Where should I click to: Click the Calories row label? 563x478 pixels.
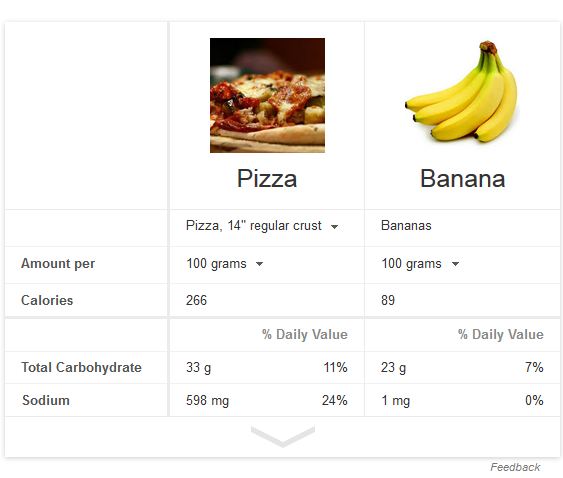point(47,300)
